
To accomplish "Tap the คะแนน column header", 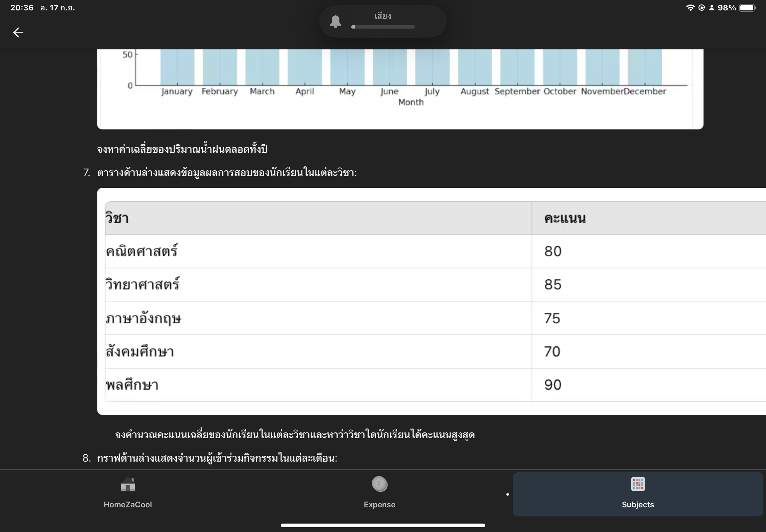I will (x=564, y=218).
